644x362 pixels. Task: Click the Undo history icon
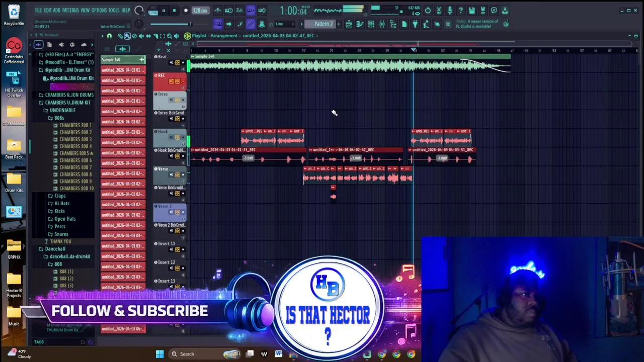coord(428,11)
